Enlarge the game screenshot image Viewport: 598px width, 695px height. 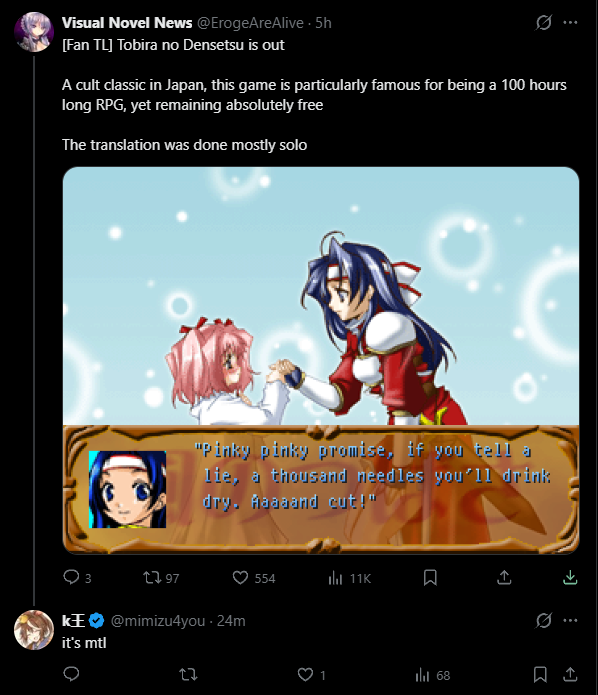pyautogui.click(x=321, y=360)
